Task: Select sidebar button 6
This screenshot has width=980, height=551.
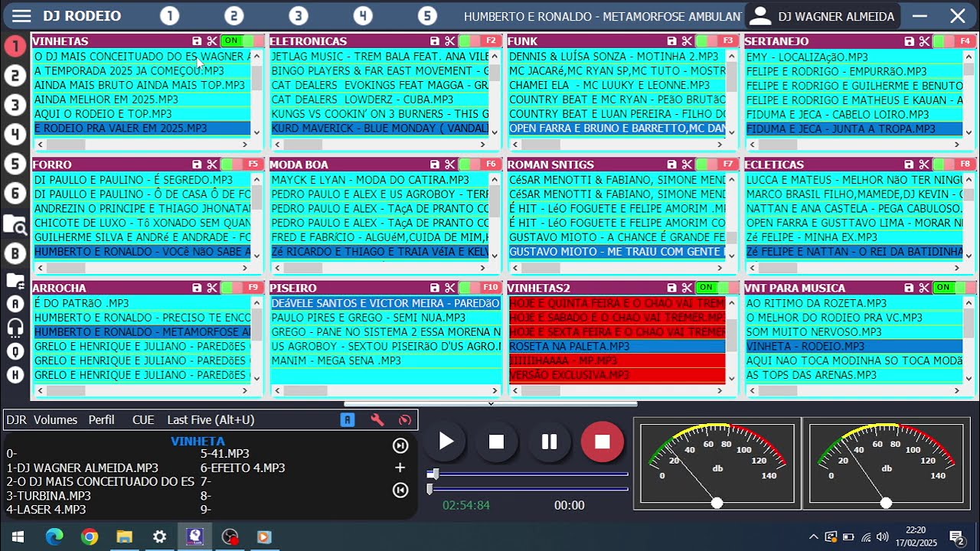Action: tap(15, 194)
